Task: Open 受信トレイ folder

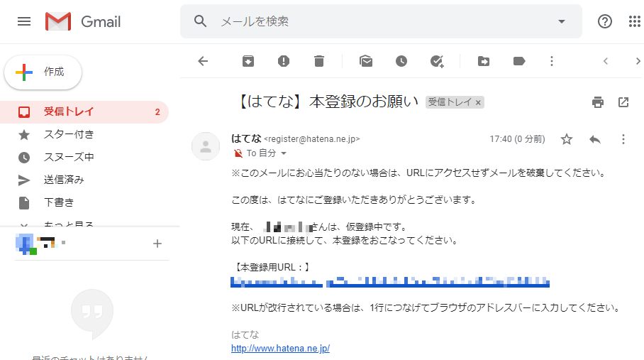Action: coord(84,111)
